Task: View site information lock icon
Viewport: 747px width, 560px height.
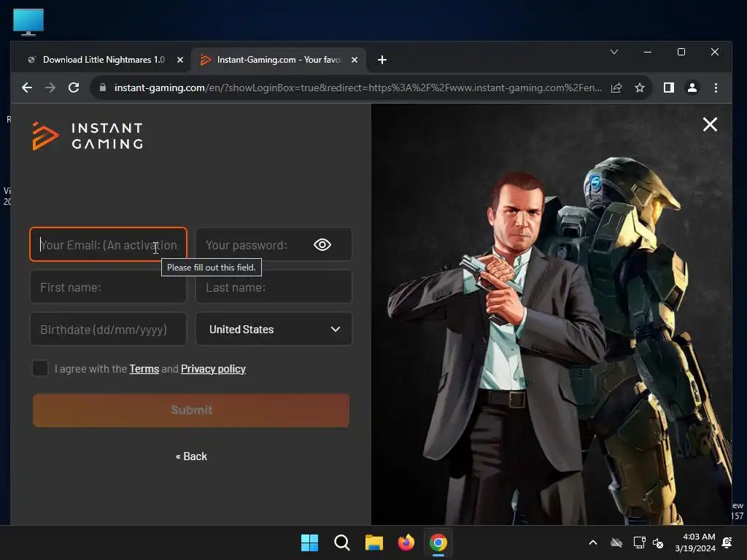Action: (102, 87)
